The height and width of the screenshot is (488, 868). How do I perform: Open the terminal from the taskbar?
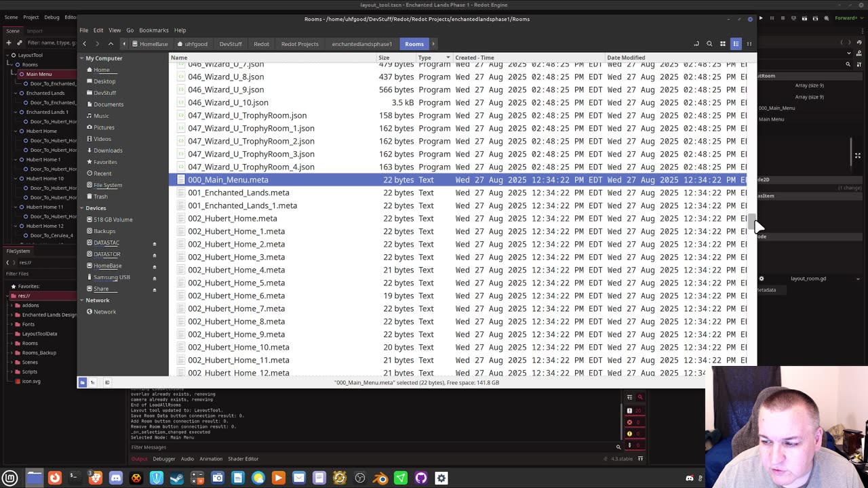coord(75,478)
